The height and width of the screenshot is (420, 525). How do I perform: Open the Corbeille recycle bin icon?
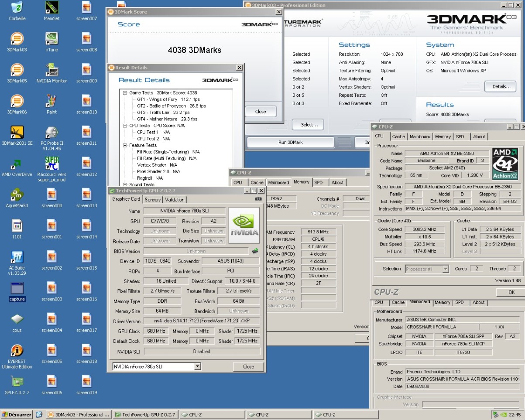coord(17,7)
